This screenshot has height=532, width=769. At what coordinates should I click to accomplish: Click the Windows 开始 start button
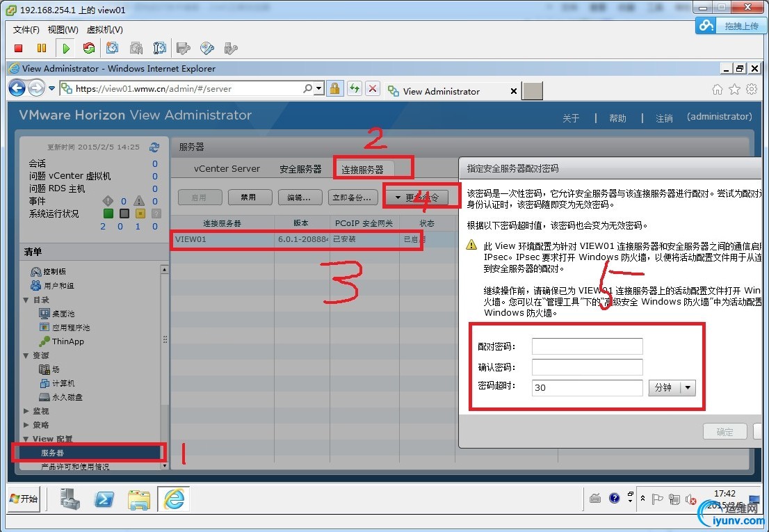(x=23, y=499)
